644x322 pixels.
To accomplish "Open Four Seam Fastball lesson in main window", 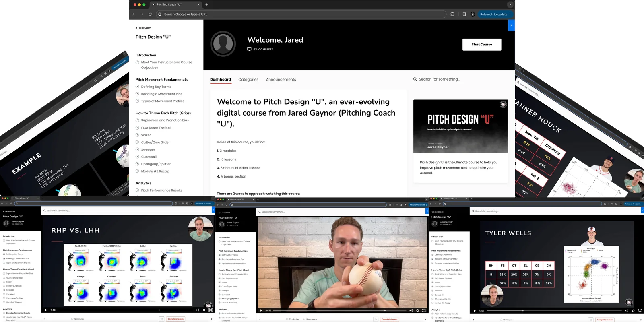I will (x=156, y=128).
